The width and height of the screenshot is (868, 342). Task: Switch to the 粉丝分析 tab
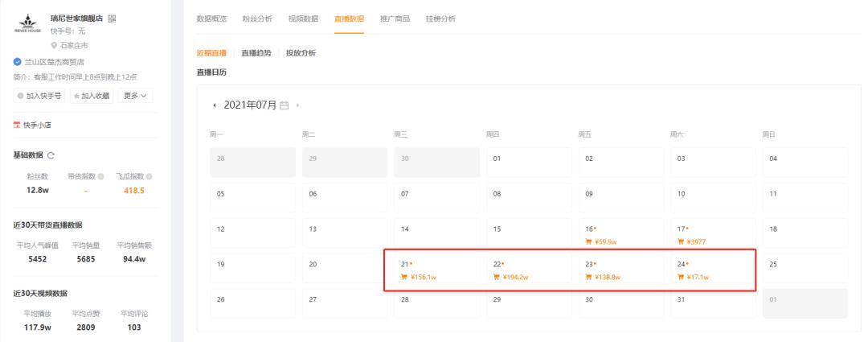coord(256,19)
